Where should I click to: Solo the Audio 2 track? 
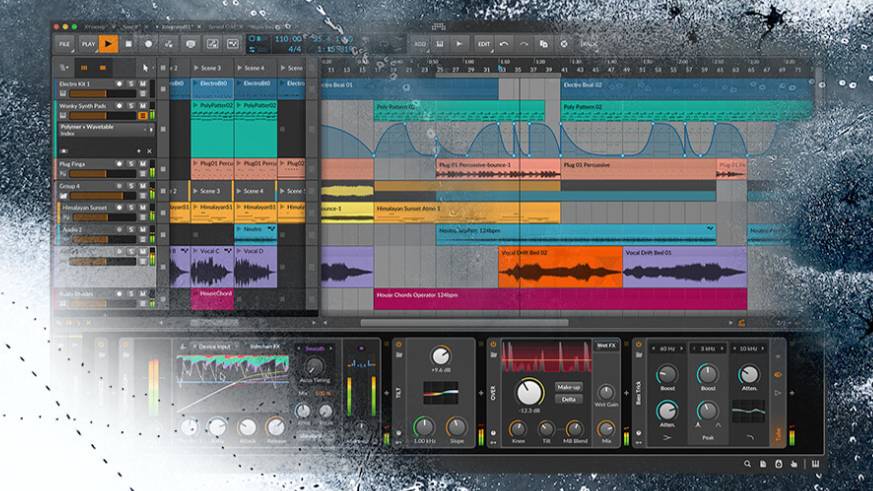tap(131, 229)
